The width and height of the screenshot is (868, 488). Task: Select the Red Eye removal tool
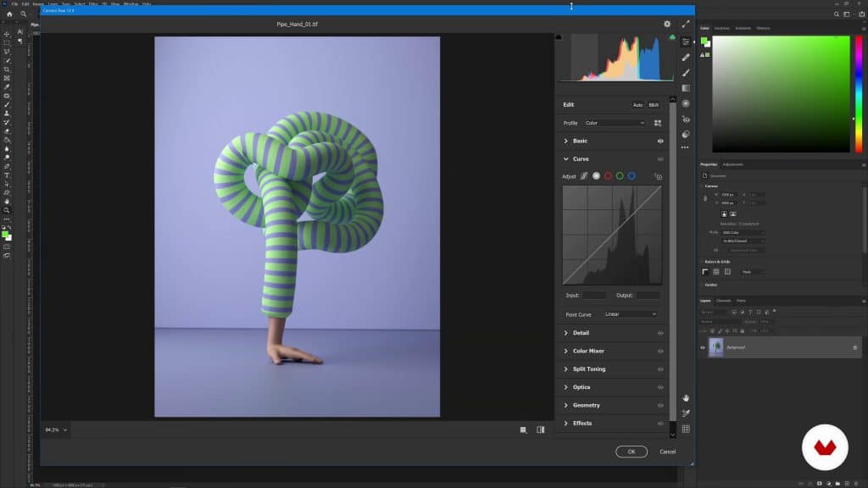click(x=686, y=119)
